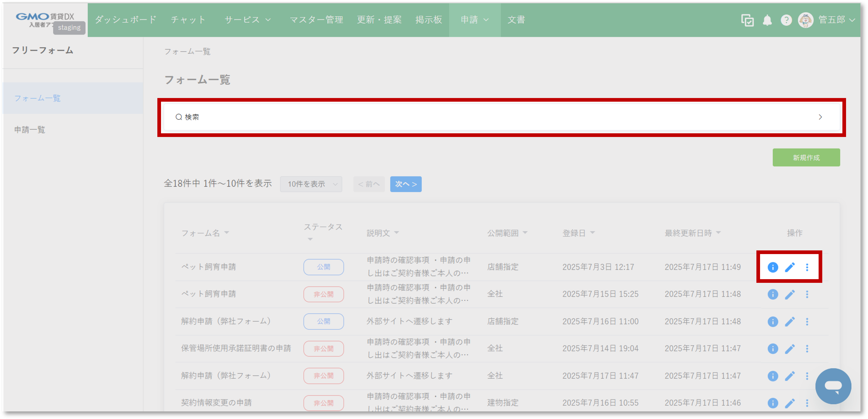This screenshot has height=419, width=868.
Task: Open the three-dot actions menu for ペット飼育申請
Action: [807, 267]
